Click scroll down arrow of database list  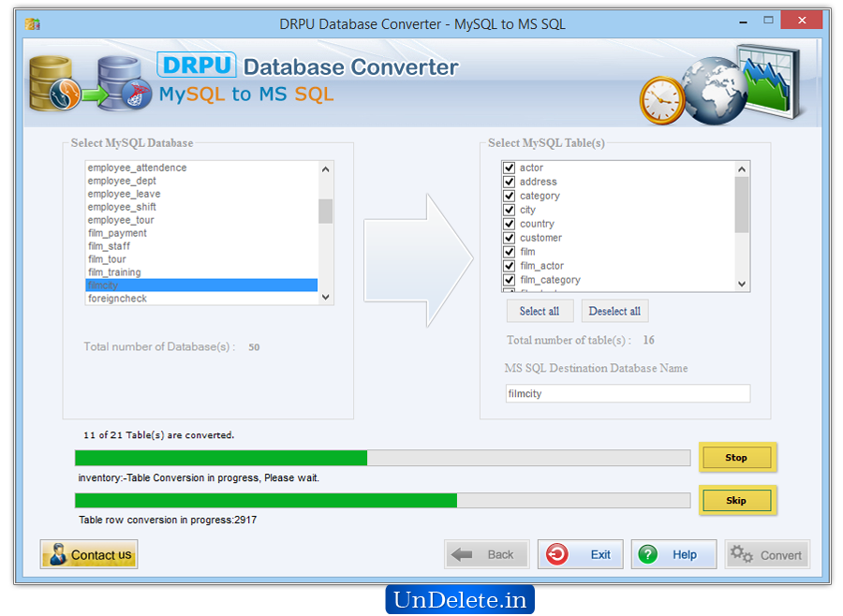(x=325, y=297)
